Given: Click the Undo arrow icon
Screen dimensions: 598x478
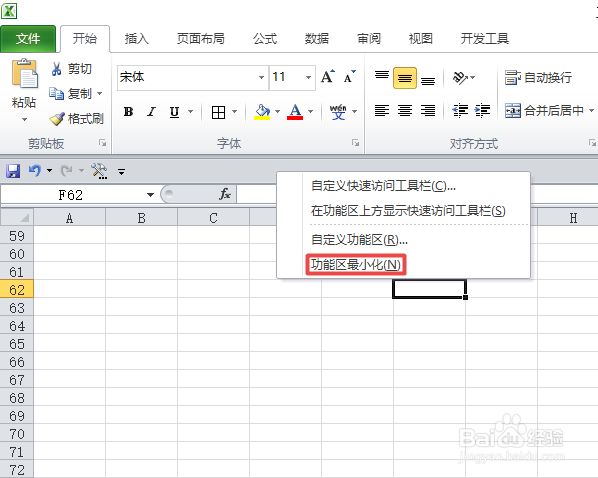Looking at the screenshot, I should [35, 170].
